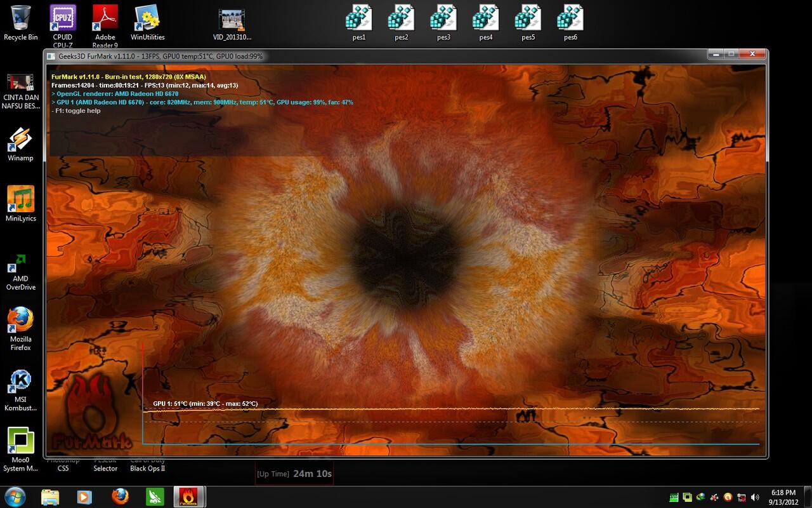This screenshot has height=508, width=812.
Task: Click the 'FurMark v1.11.0 - Burn-in test' line
Action: click(129, 77)
